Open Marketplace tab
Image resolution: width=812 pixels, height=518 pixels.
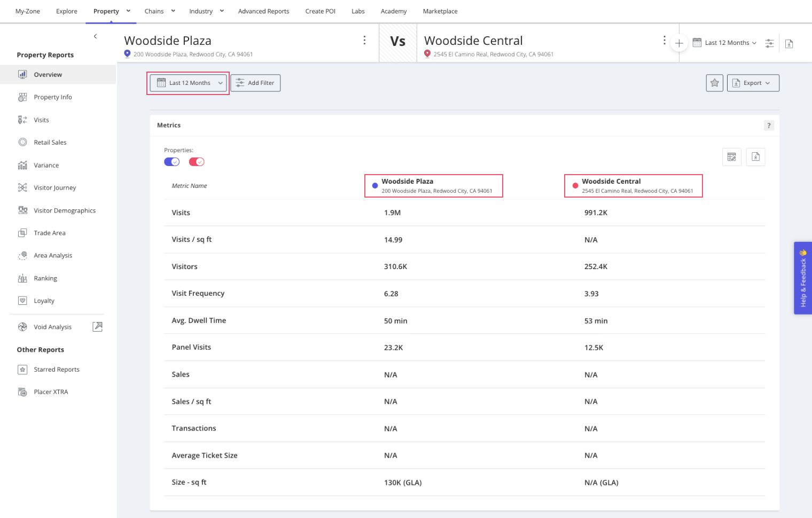(440, 11)
